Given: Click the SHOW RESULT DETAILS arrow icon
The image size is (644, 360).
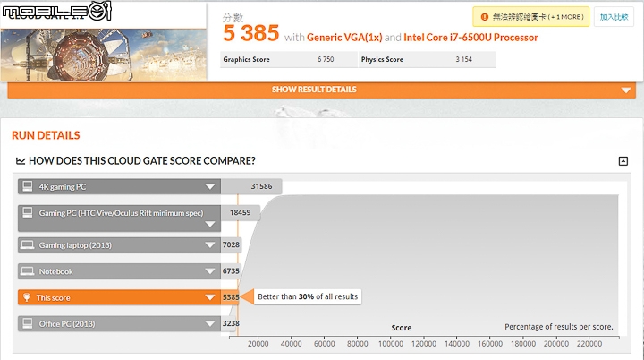Looking at the screenshot, I should click(626, 90).
